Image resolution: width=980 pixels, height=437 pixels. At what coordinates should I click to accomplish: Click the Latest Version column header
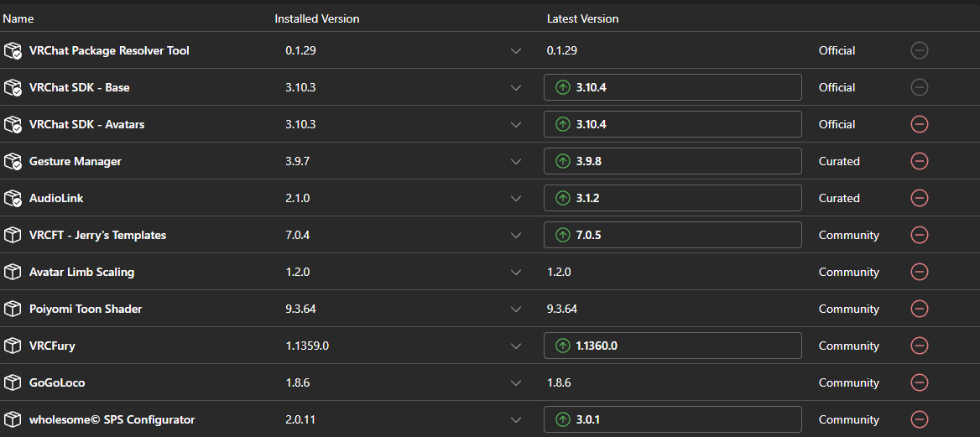(582, 18)
